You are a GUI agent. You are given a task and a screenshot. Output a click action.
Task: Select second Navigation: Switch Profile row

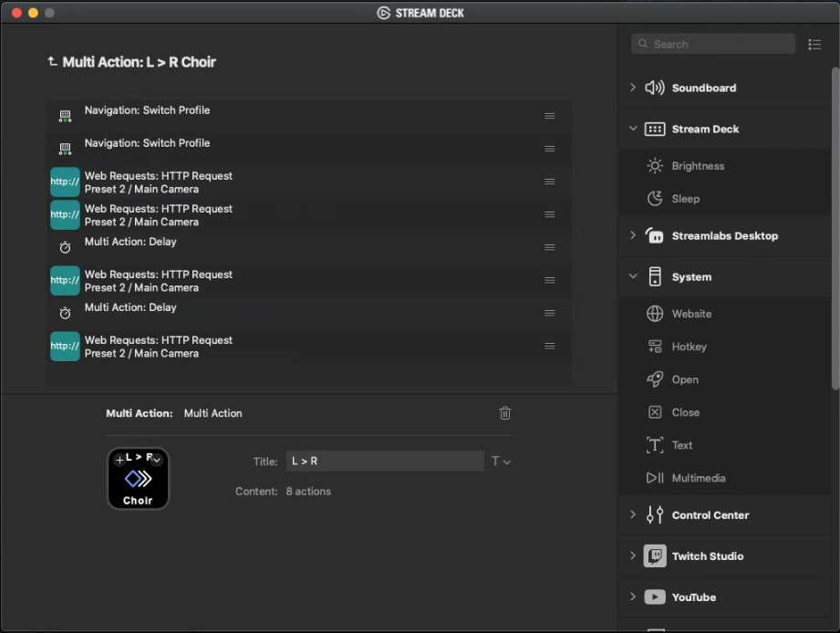point(308,149)
